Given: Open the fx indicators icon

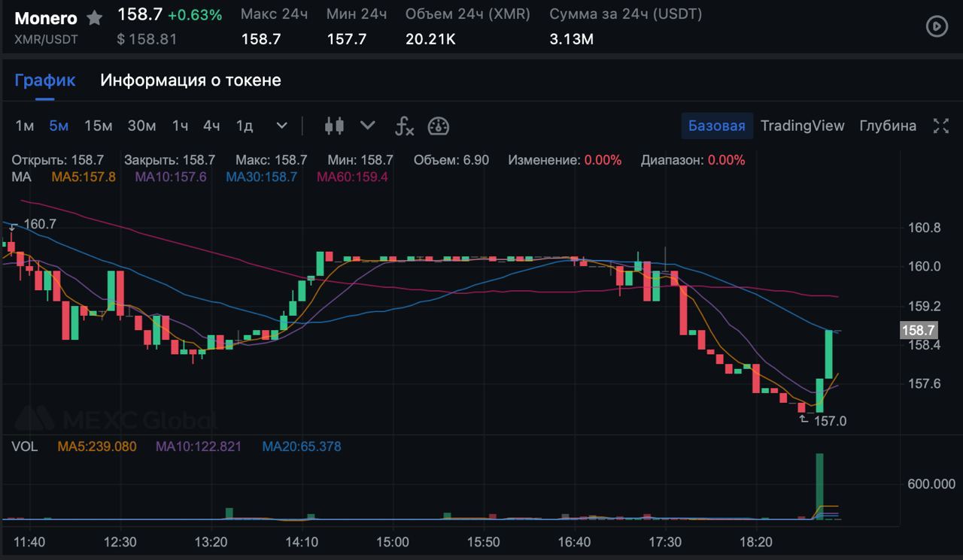Looking at the screenshot, I should click(x=404, y=126).
